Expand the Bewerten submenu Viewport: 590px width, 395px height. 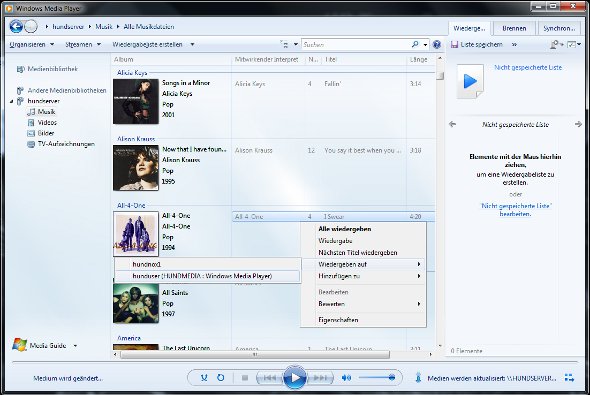point(363,304)
